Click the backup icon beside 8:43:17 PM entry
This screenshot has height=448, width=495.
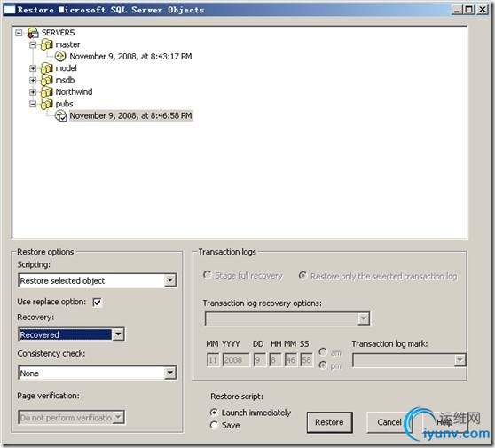coord(60,56)
